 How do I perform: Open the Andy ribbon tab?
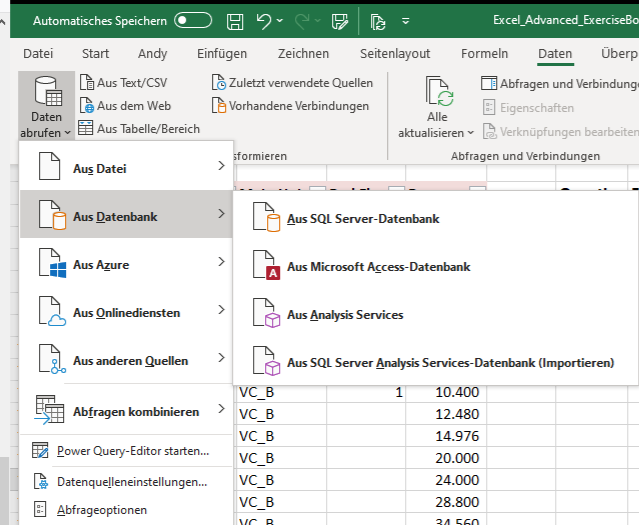152,53
